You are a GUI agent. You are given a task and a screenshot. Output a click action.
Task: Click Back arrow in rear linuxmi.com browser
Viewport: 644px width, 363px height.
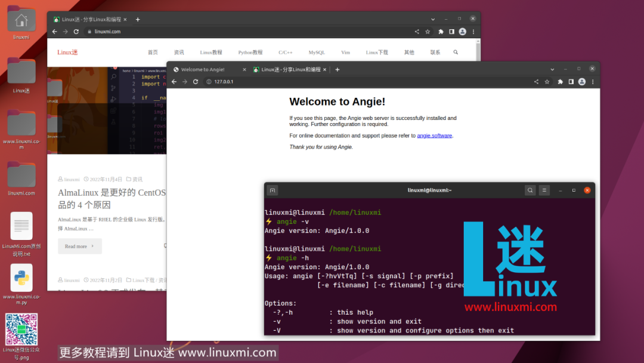coord(55,32)
